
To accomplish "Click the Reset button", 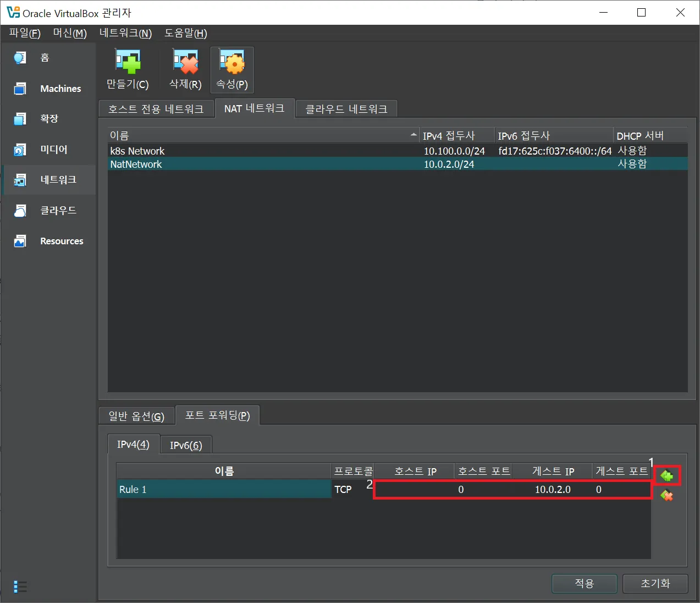I will pyautogui.click(x=655, y=583).
